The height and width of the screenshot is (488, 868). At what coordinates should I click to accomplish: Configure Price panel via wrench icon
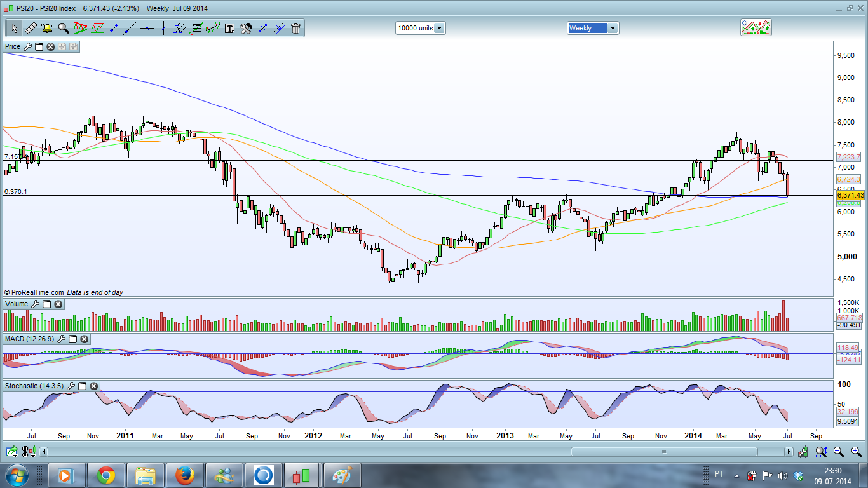(27, 46)
